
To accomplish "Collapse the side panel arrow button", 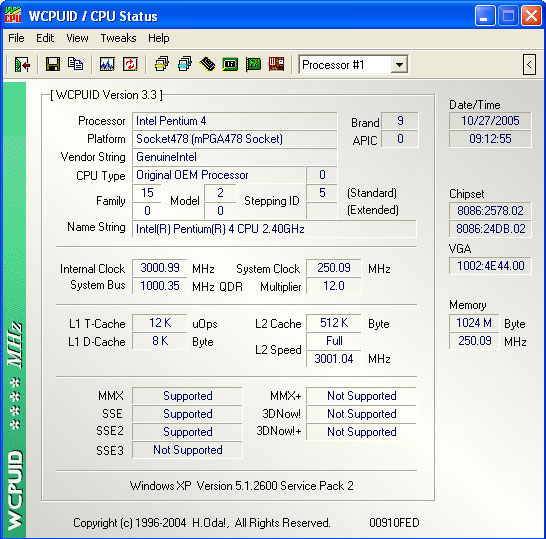I will point(529,65).
